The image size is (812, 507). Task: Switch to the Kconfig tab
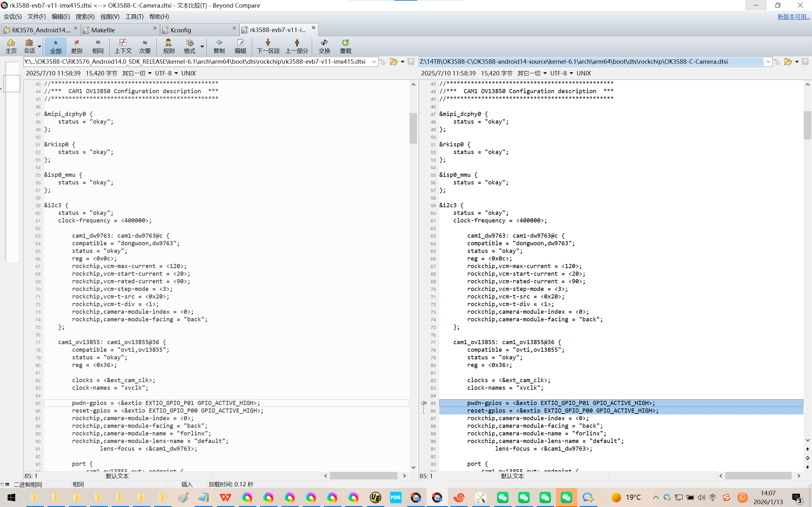tap(181, 30)
